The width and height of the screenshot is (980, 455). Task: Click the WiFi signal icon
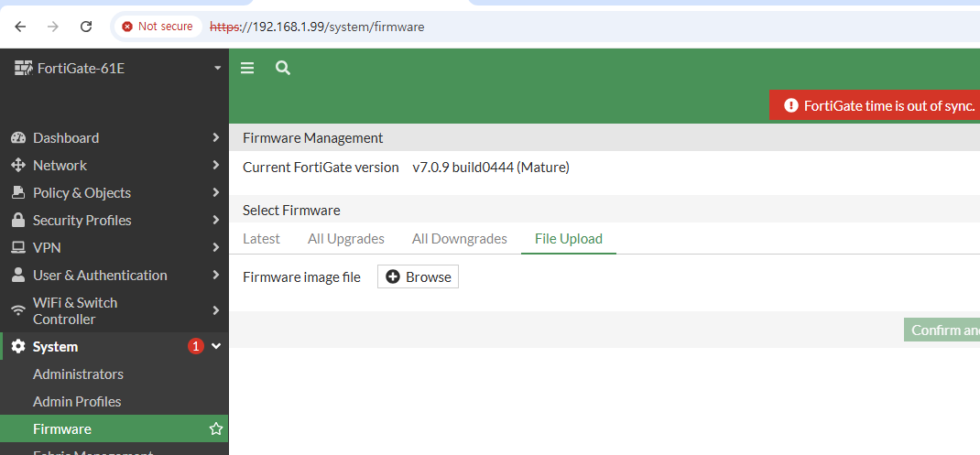(x=18, y=310)
